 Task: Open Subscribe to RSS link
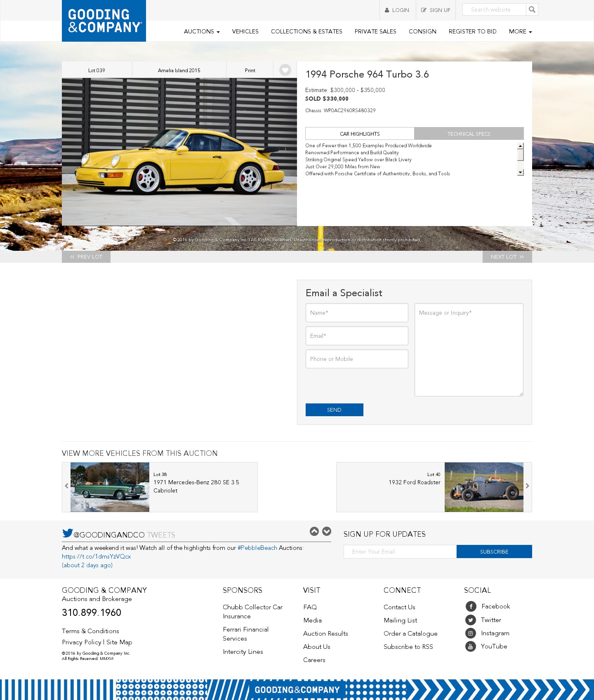408,647
